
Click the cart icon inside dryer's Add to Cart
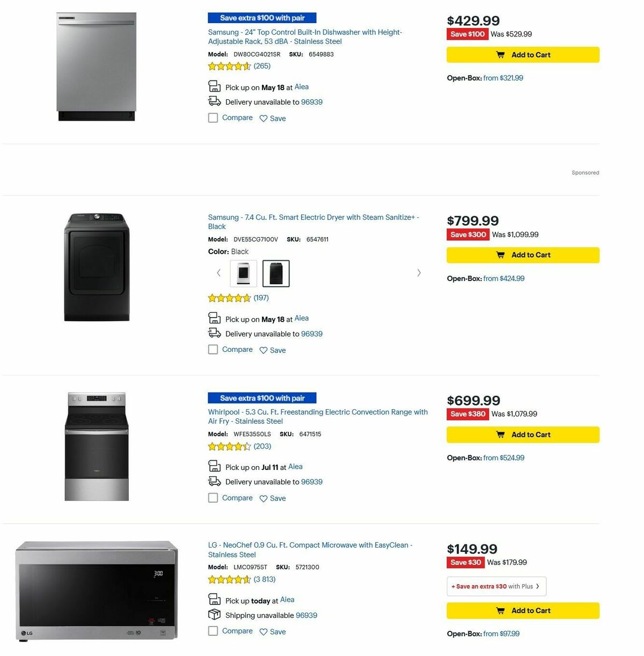click(x=500, y=255)
